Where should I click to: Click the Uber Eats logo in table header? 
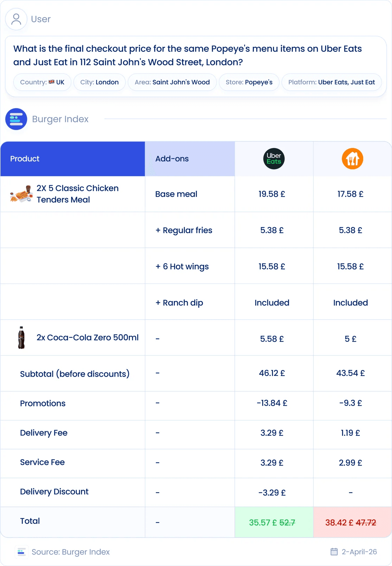274,159
